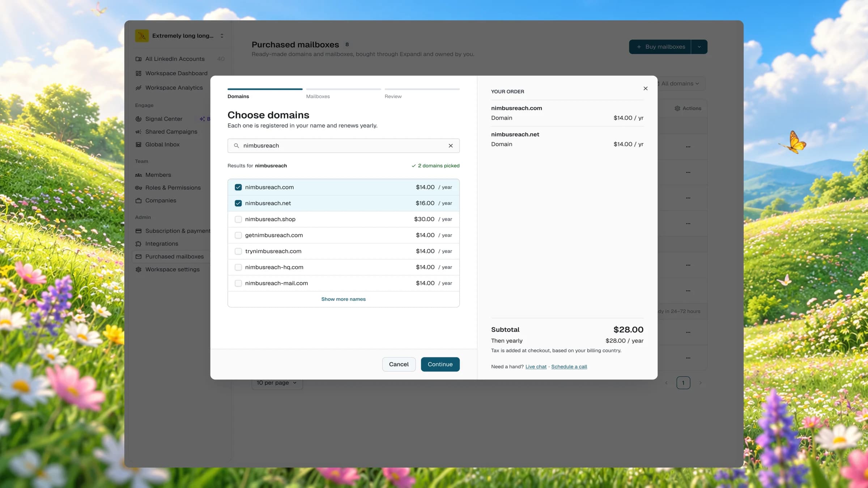The width and height of the screenshot is (868, 488).
Task: Click the Actions gear icon
Action: (677, 108)
